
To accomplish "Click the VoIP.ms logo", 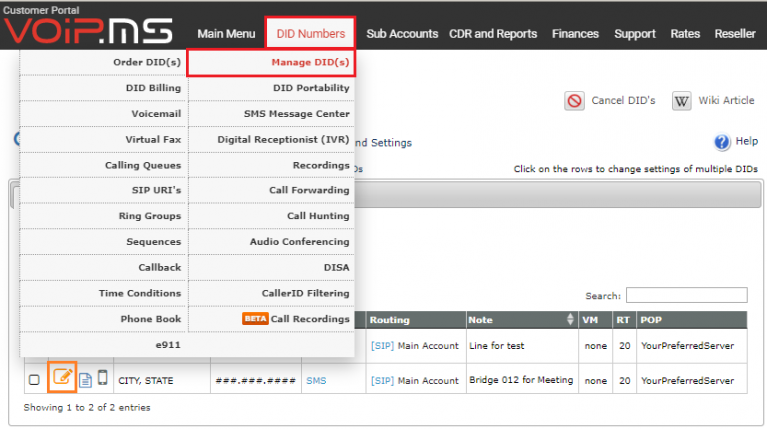I will (x=88, y=31).
